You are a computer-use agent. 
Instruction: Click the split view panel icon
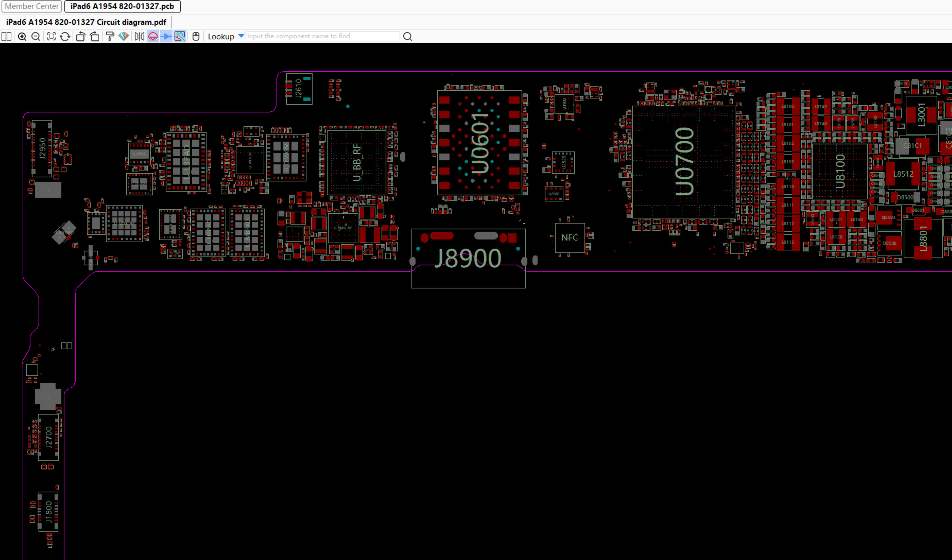click(7, 37)
